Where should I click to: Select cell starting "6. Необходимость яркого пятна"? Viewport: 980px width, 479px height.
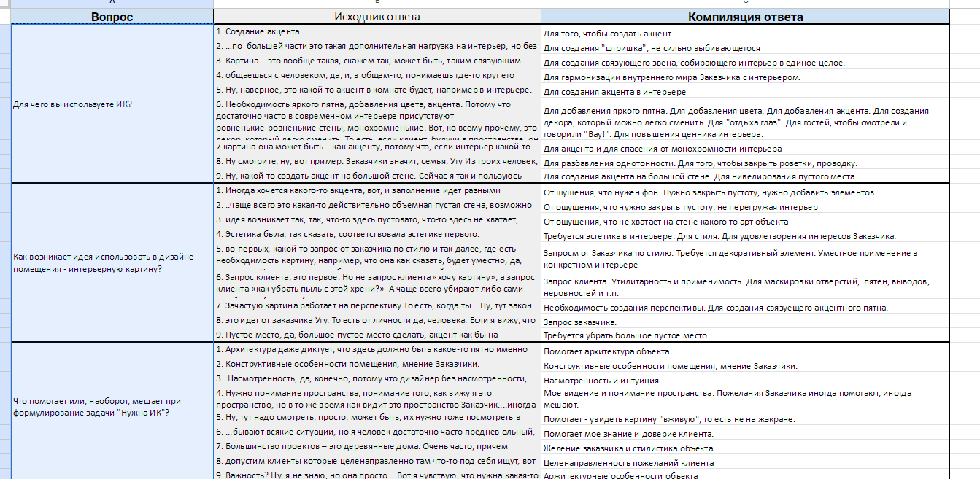tap(377, 119)
